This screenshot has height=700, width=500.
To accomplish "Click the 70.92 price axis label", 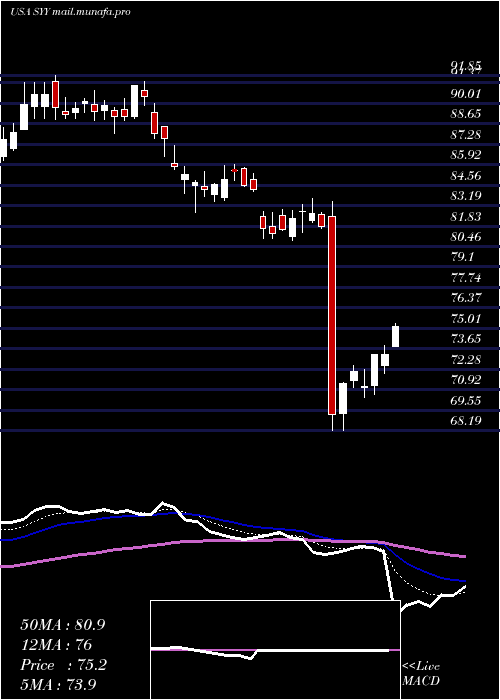I will click(x=467, y=380).
